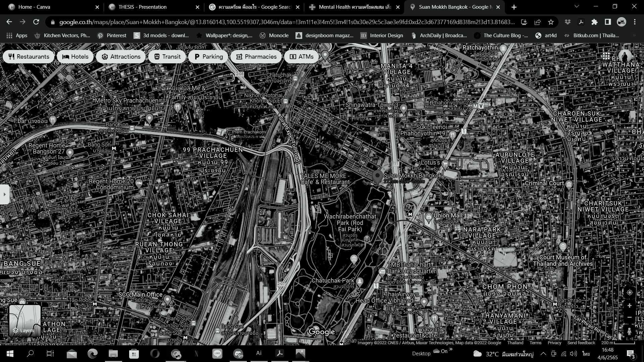Filter map by Hotels
The image size is (644, 362).
pyautogui.click(x=75, y=57)
